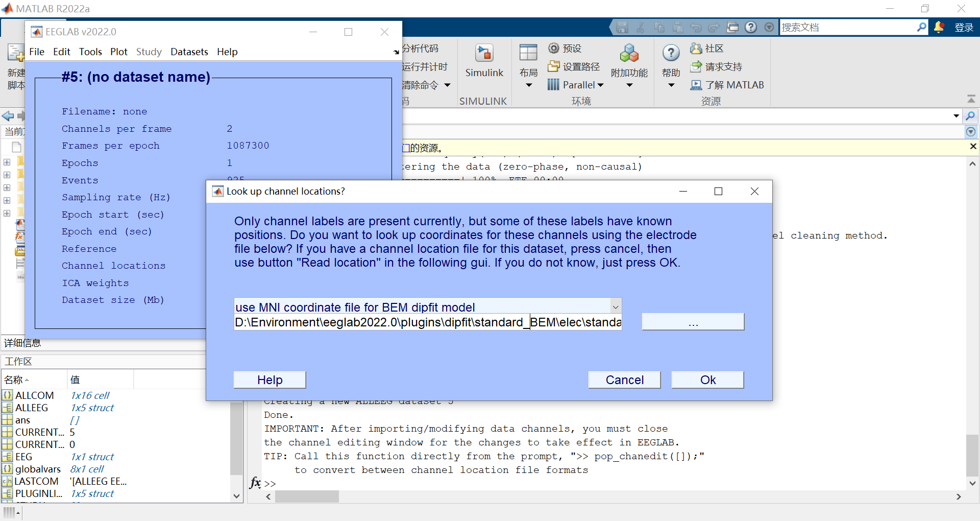This screenshot has width=980, height=521.
Task: Click the browse '...' button for electrode file
Action: [x=693, y=322]
